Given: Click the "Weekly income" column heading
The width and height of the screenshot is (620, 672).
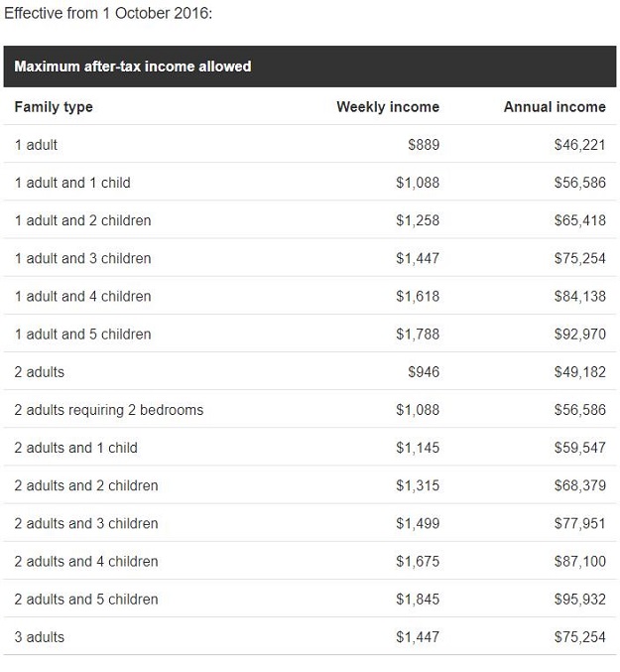Looking at the screenshot, I should tap(387, 106).
